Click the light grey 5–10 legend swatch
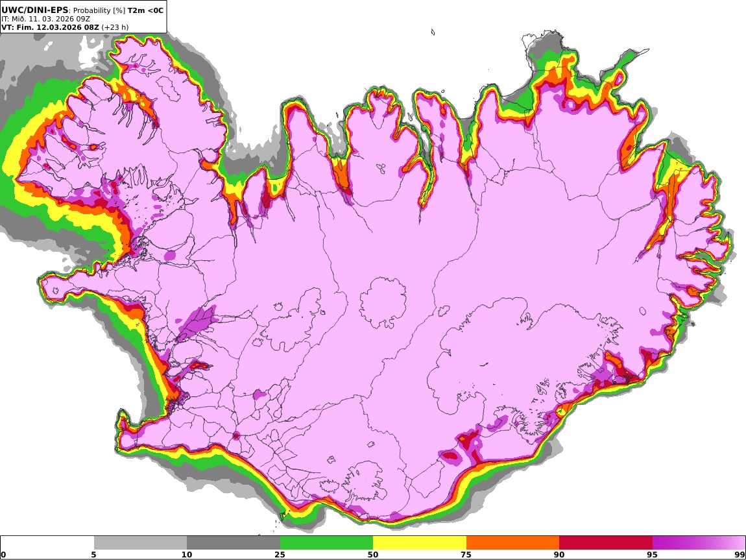The height and width of the screenshot is (560, 746). point(140,542)
